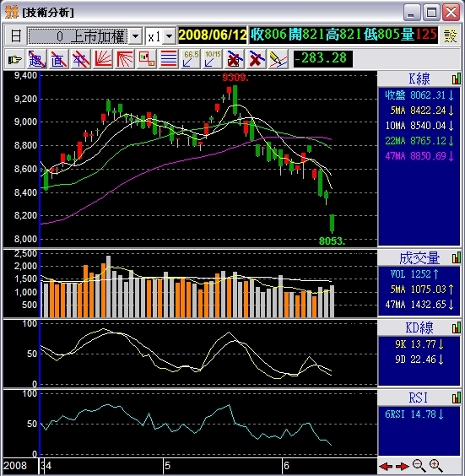Click the RSI panel header
This screenshot has height=476, width=465.
pyautogui.click(x=419, y=398)
